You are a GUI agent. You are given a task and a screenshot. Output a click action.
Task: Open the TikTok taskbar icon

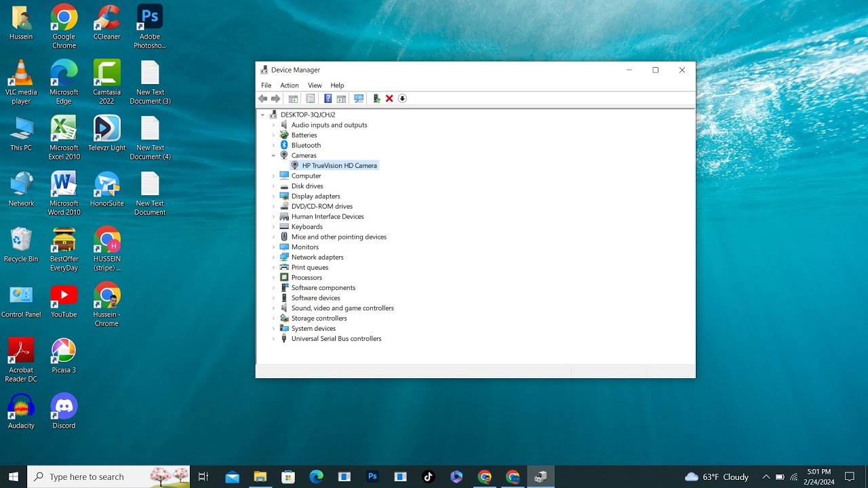[x=428, y=476]
